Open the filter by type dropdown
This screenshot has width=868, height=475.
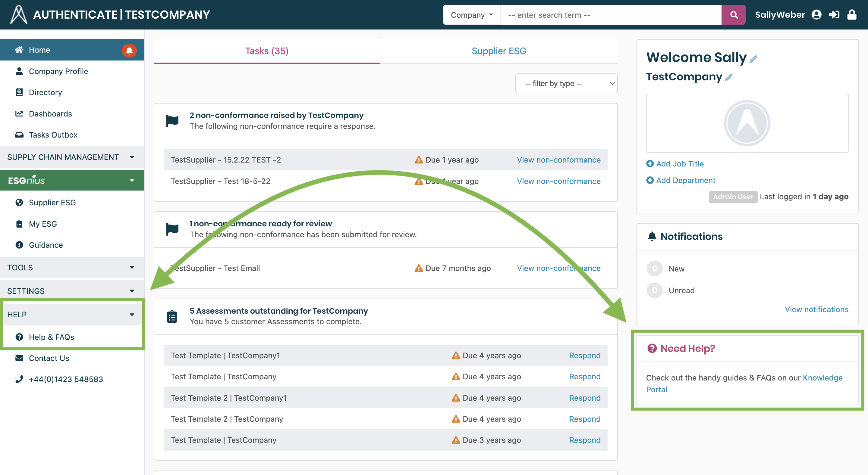[566, 83]
